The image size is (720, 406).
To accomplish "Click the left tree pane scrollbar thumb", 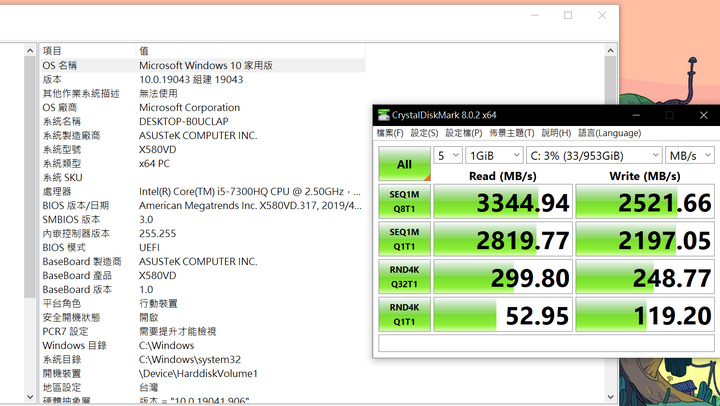I will click(x=30, y=177).
